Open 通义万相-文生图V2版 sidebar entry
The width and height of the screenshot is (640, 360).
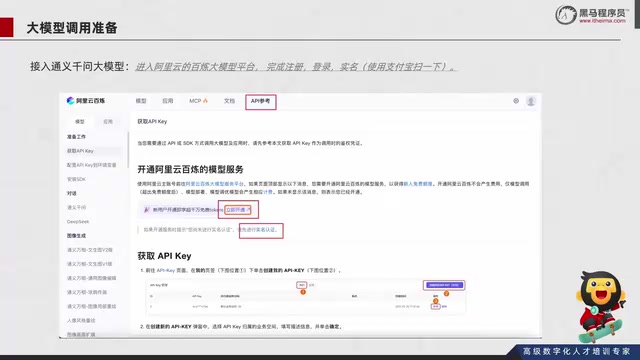(90, 250)
